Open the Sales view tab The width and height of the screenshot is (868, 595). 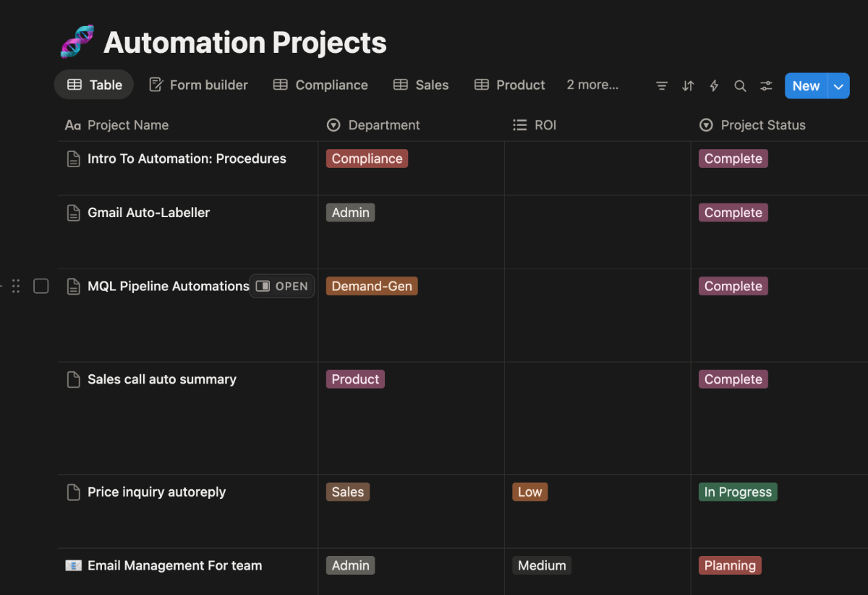click(x=421, y=85)
